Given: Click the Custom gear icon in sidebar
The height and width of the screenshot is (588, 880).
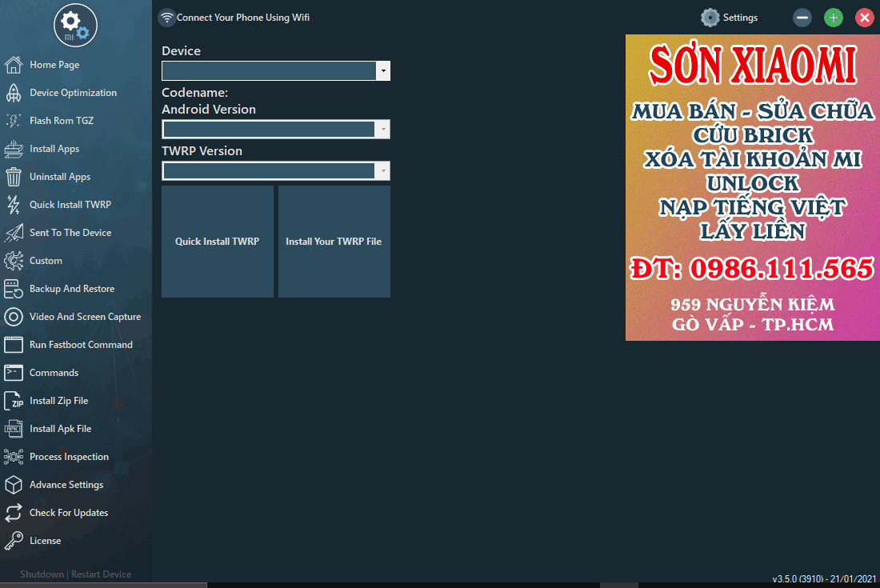Looking at the screenshot, I should coord(14,260).
